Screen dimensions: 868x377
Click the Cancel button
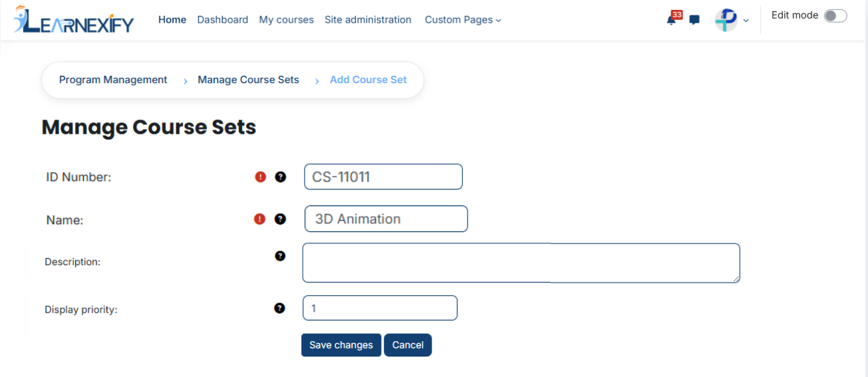coord(408,345)
